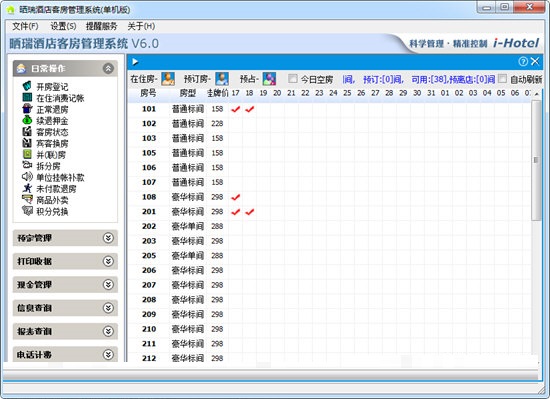550x399 pixels.
Task: Expand the 打印收据 panel
Action: click(x=108, y=261)
